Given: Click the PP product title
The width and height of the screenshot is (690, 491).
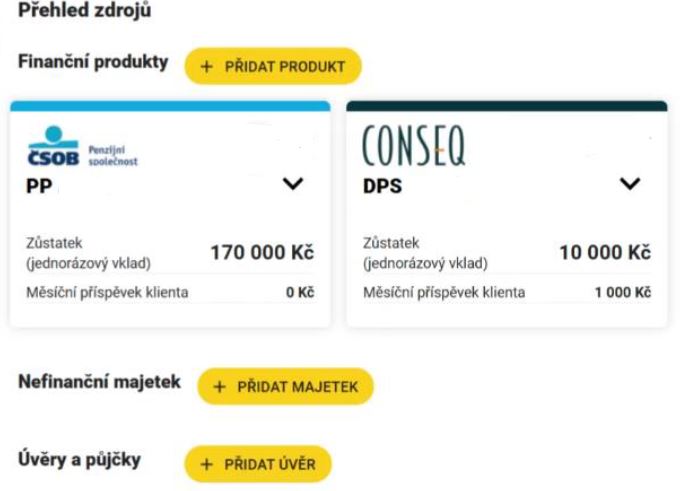Looking at the screenshot, I should (39, 186).
